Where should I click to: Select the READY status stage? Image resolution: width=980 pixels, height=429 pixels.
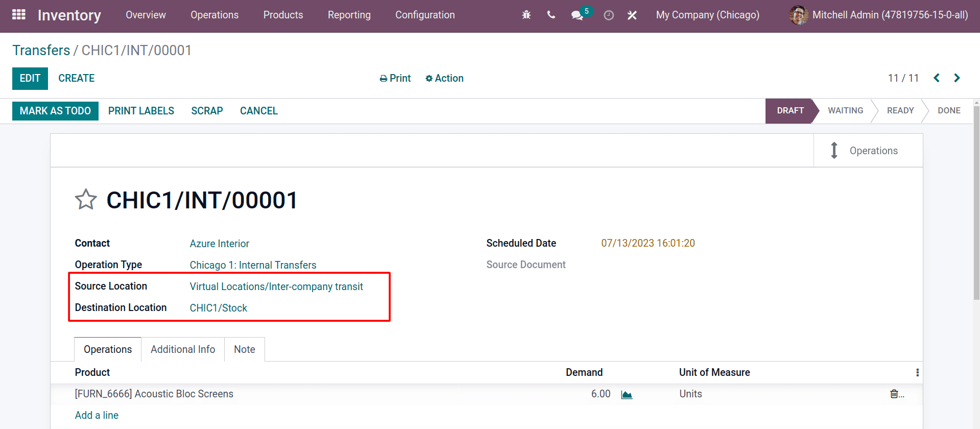coord(900,111)
